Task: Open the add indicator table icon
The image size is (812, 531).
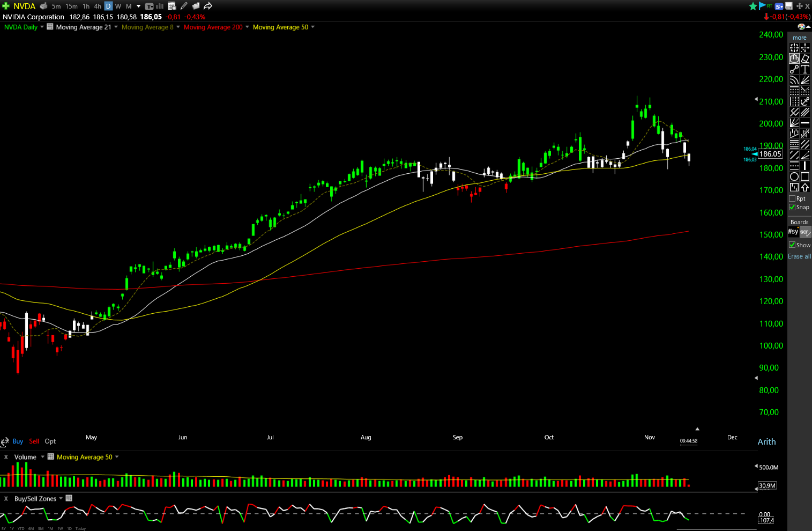Action: pos(172,6)
